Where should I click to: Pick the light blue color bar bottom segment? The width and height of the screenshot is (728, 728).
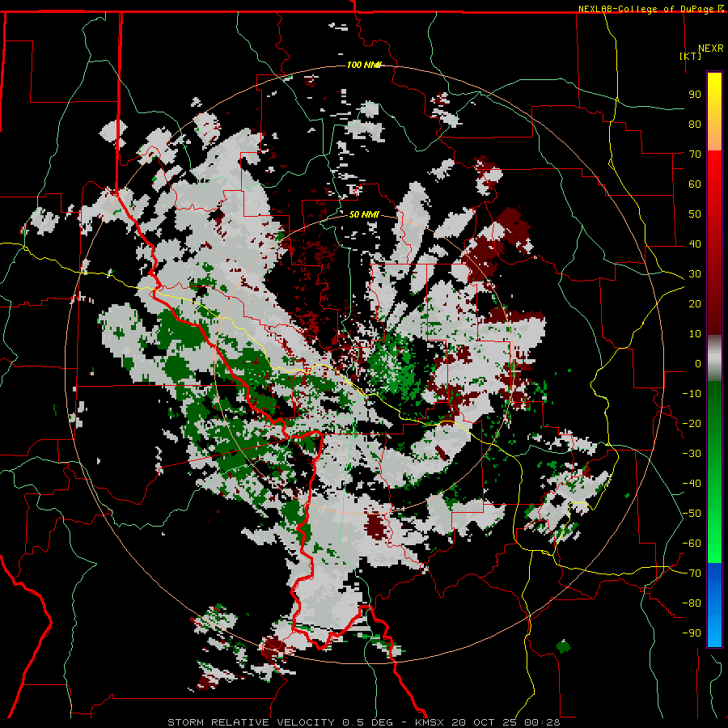pyautogui.click(x=714, y=629)
